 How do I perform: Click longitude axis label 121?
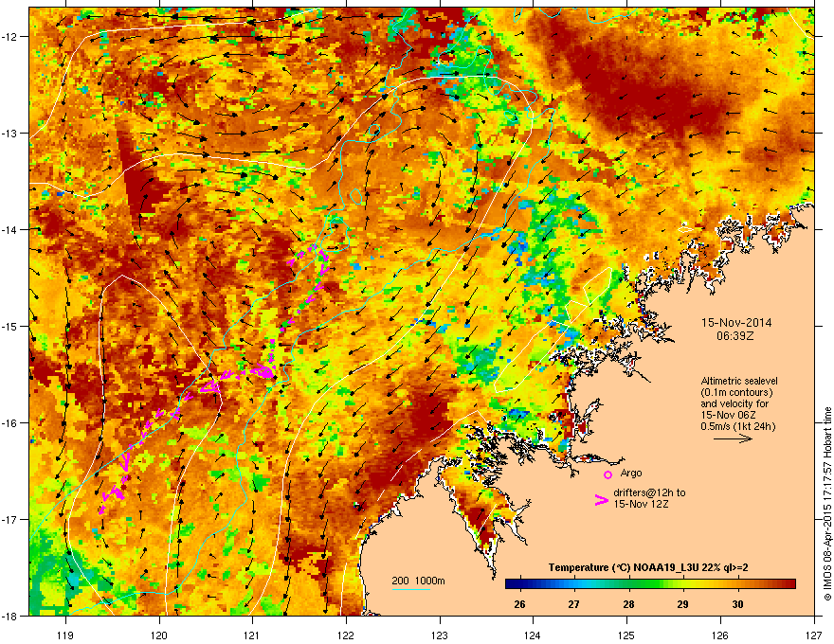[x=252, y=635]
